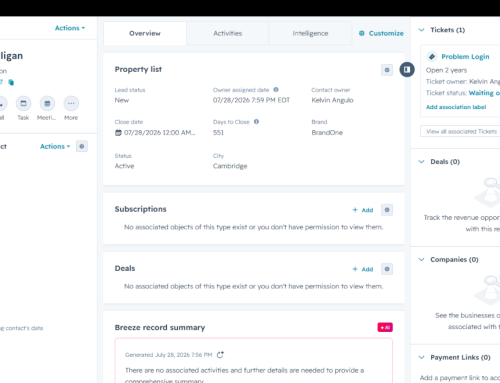This screenshot has width=500, height=383.
Task: Open Deals card settings gear
Action: [x=387, y=269]
